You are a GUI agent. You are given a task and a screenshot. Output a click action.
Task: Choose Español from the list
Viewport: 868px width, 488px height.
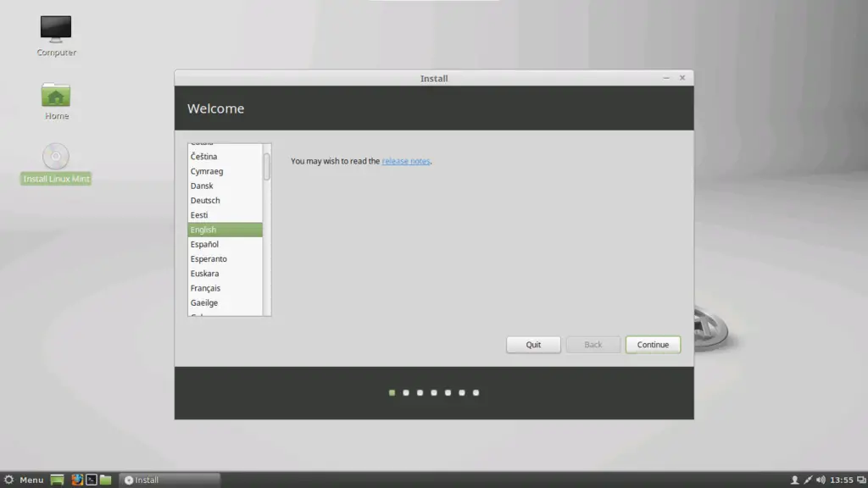225,244
